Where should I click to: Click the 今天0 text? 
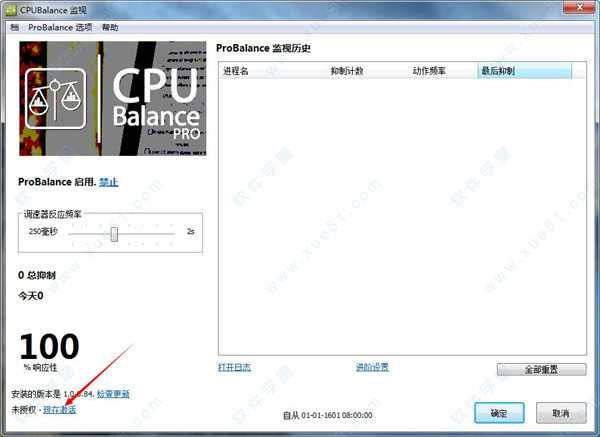tap(31, 296)
